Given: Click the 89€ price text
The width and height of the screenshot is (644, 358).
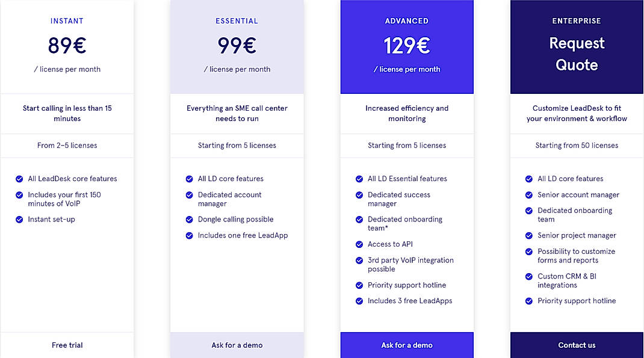Looking at the screenshot, I should click(x=67, y=46).
